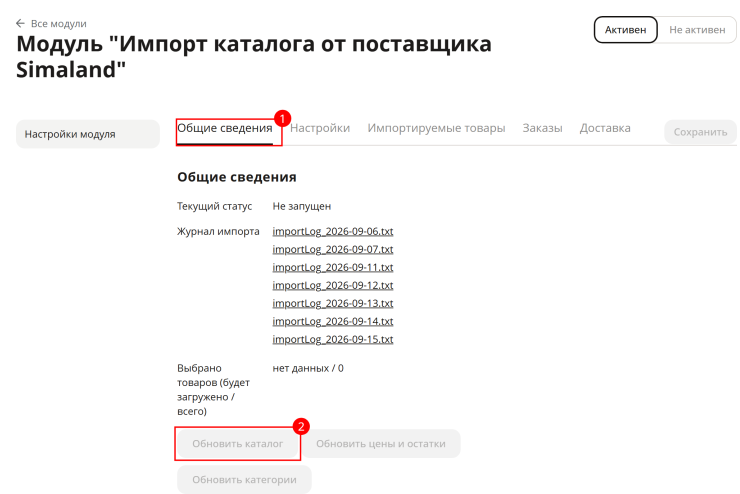Screen dimensions: 740x494
Task: Open importLog_2026-09-12.txt log file
Action: (x=333, y=285)
